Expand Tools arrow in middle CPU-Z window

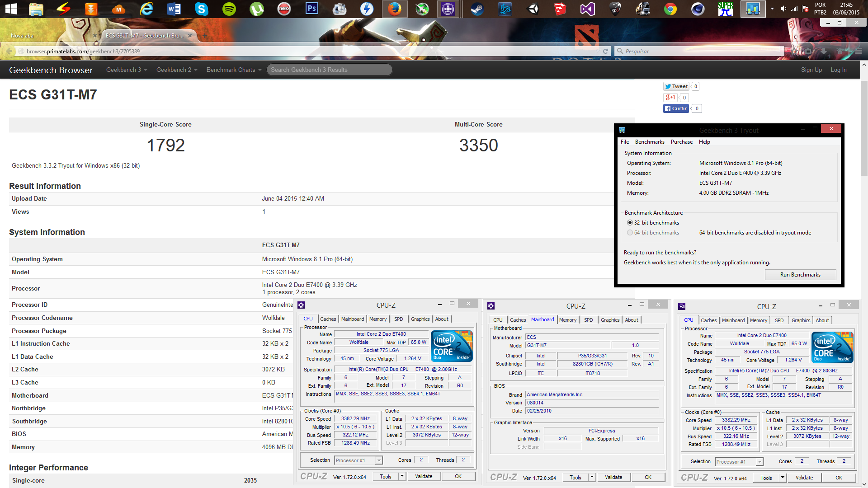(591, 477)
